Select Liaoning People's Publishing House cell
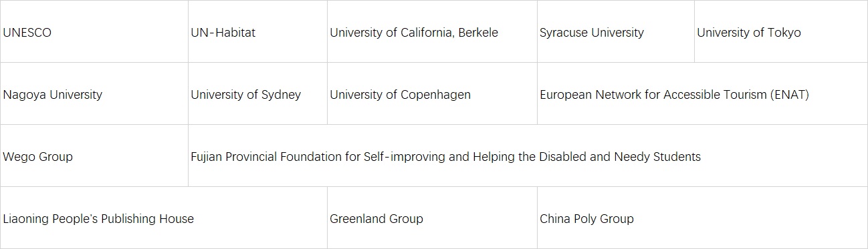 point(164,218)
